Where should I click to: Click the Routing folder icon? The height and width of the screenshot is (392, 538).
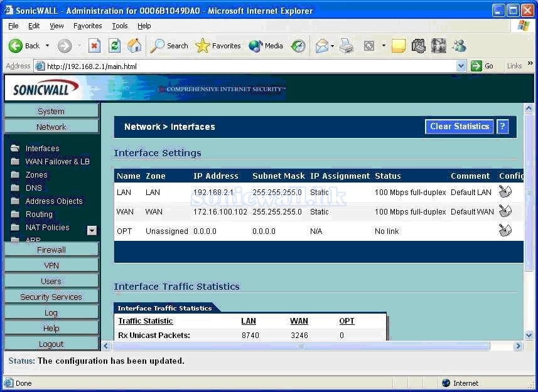pyautogui.click(x=15, y=214)
